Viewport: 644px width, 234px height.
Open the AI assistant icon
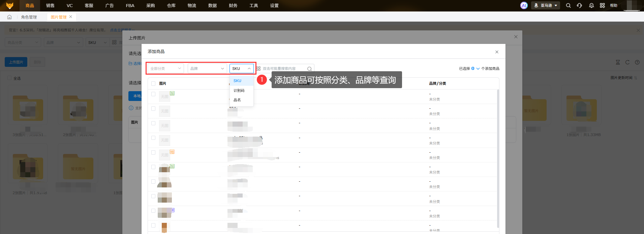pos(524,5)
